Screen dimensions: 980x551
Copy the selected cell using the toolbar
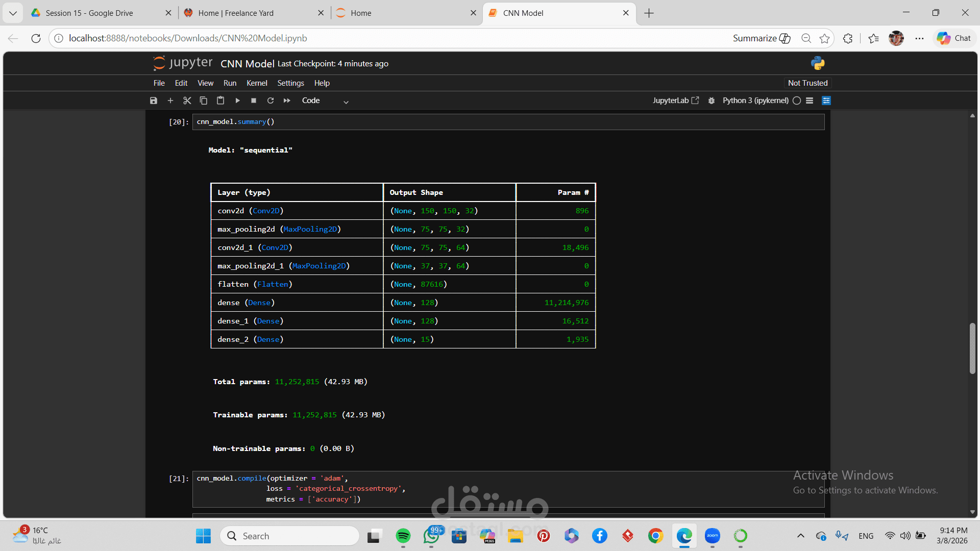click(204, 101)
